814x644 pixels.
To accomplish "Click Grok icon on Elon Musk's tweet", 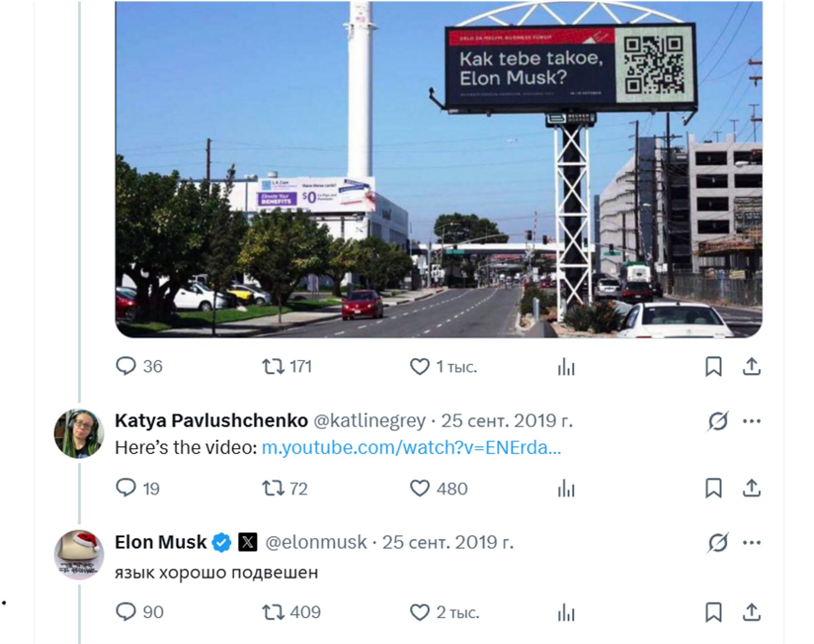I will tap(718, 543).
